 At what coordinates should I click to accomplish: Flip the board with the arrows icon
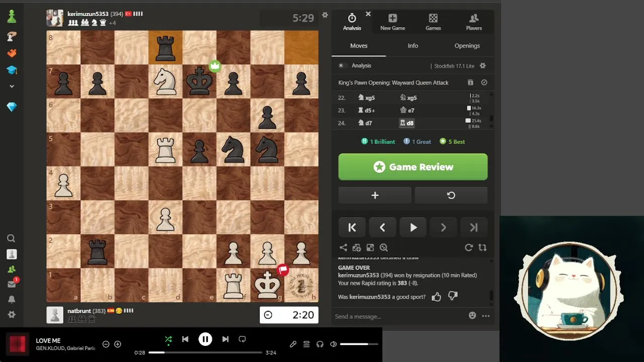click(482, 247)
